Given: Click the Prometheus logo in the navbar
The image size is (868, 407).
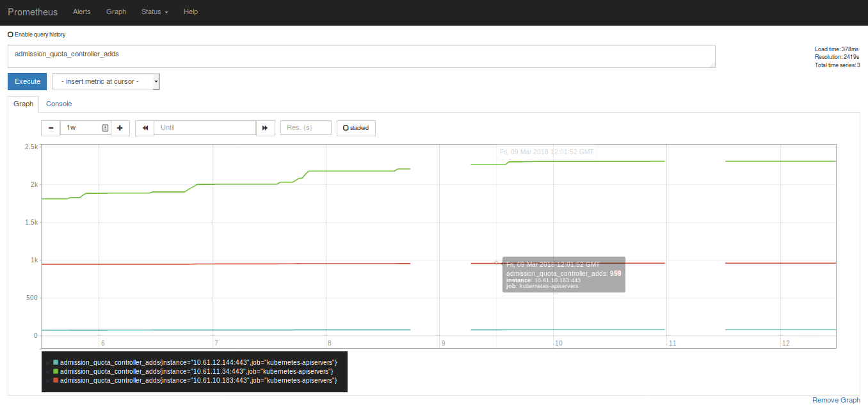Looking at the screenshot, I should pos(33,12).
